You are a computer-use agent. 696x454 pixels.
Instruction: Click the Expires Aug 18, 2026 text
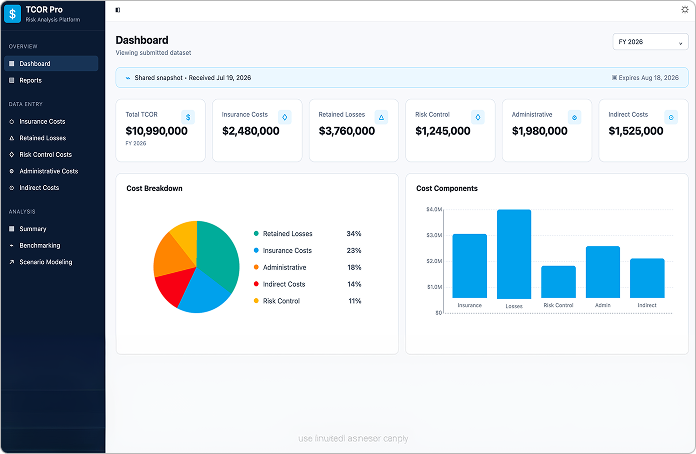649,78
